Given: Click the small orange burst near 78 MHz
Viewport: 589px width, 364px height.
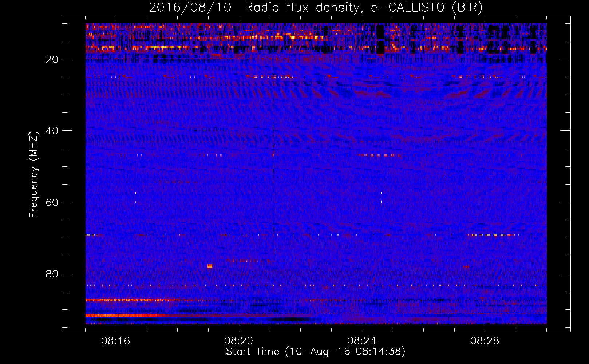Looking at the screenshot, I should (210, 266).
